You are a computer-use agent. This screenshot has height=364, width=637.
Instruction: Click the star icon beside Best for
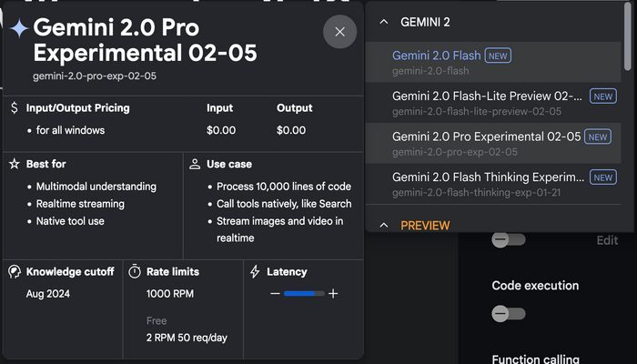(14, 165)
